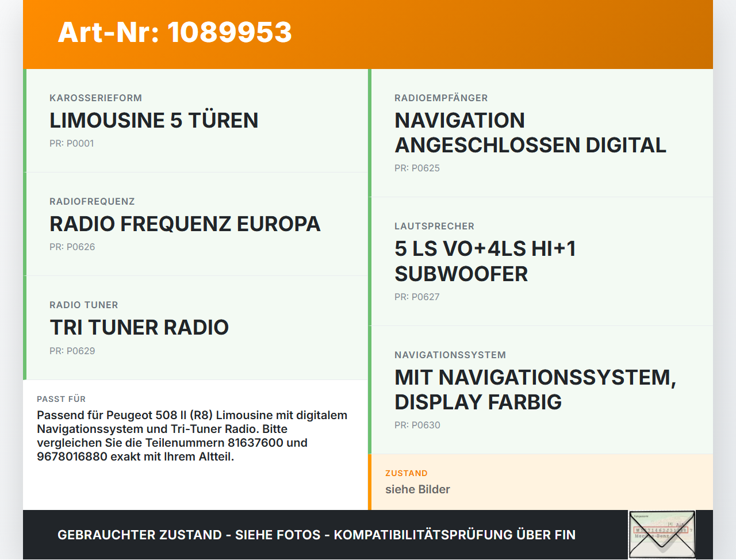This screenshot has height=560, width=736.
Task: Click PR: P0625 code
Action: point(417,168)
